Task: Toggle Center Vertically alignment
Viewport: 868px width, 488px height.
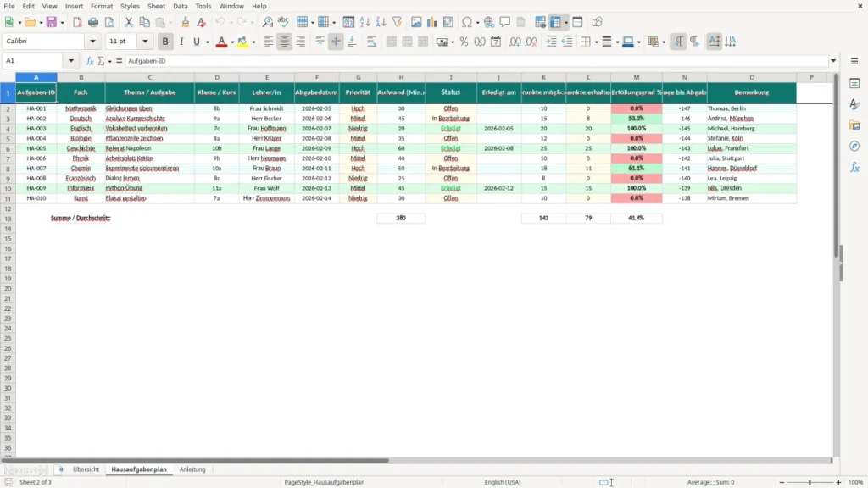Action: point(336,42)
